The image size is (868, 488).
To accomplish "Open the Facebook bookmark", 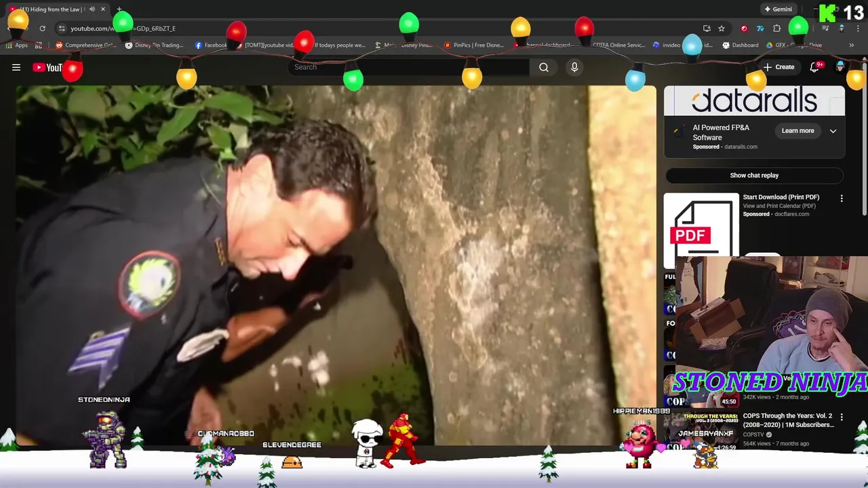I will [211, 45].
